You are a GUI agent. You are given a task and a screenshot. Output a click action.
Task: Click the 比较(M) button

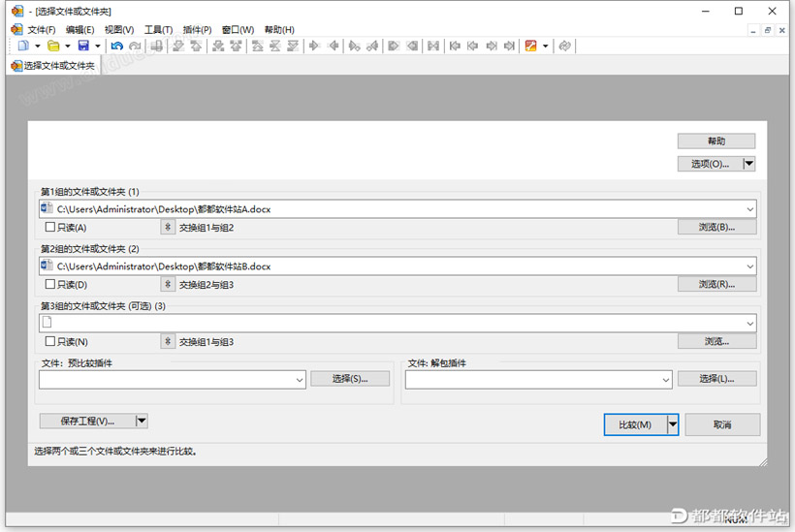coord(635,424)
